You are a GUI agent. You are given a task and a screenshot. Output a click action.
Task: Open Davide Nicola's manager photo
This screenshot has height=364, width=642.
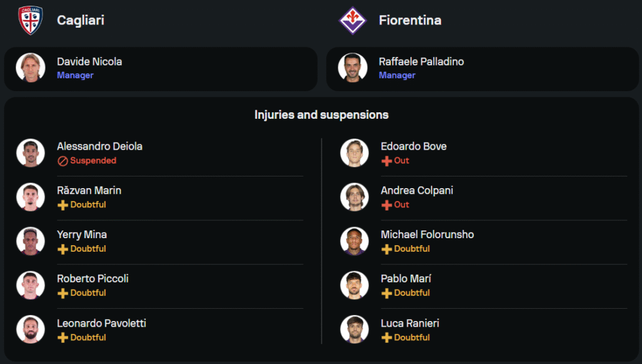(31, 68)
